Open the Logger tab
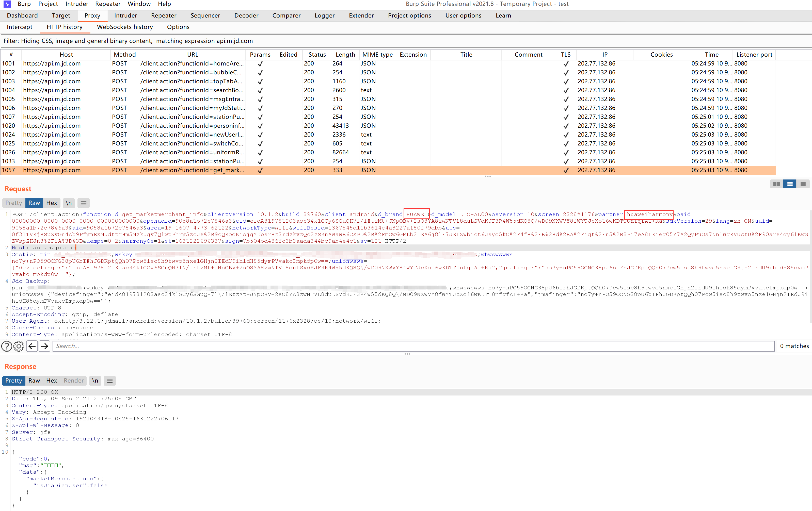 (325, 15)
